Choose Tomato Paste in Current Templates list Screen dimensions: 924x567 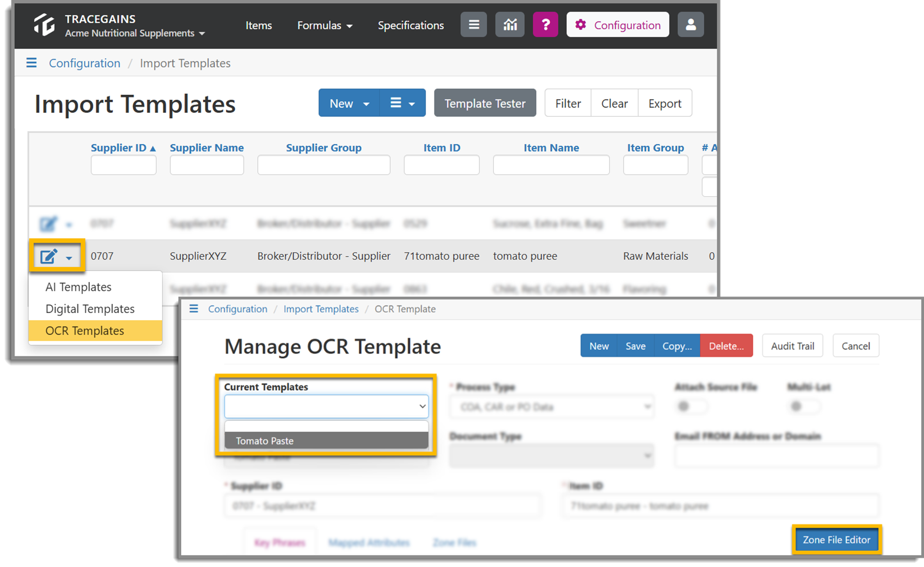click(x=326, y=441)
